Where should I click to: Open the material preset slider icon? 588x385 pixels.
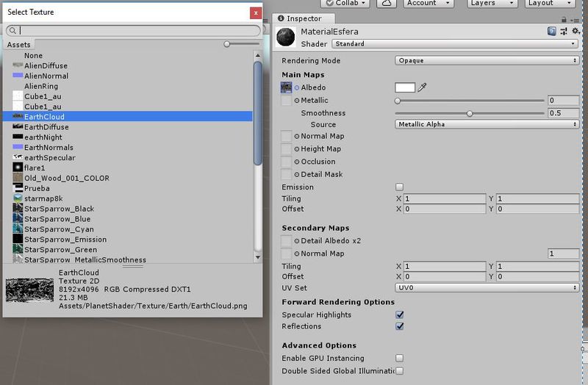coord(564,32)
